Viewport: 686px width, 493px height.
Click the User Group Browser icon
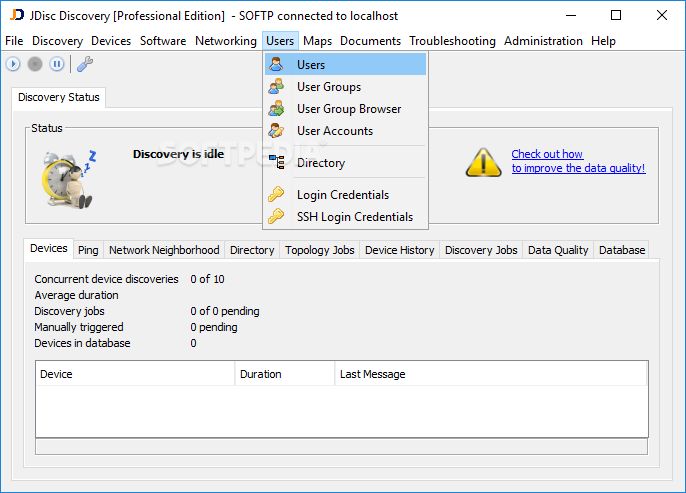pos(276,108)
